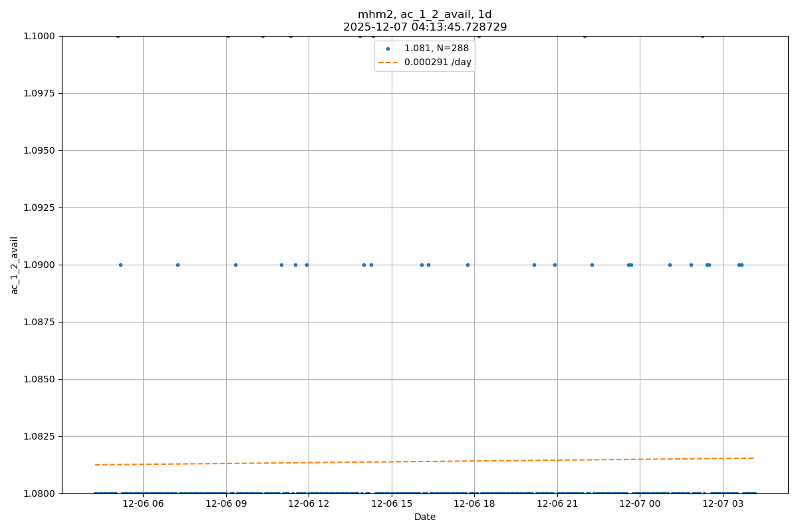Click the y-axis tick label "1.0950"
The height and width of the screenshot is (532, 798).
41,150
